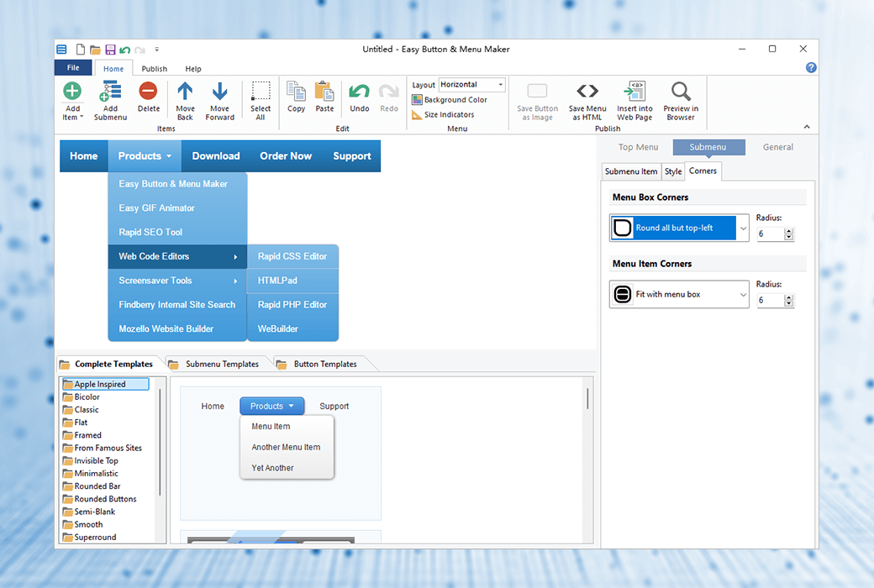874x588 pixels.
Task: Delete the selected menu item
Action: [148, 97]
